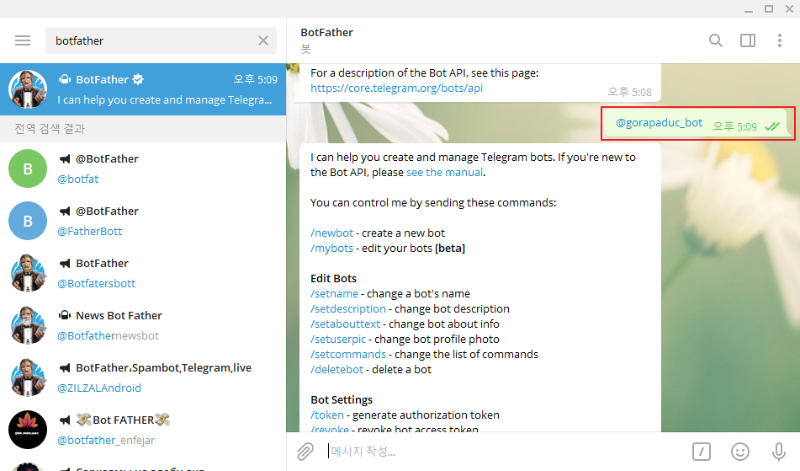Clear the botfather search text

coord(263,41)
